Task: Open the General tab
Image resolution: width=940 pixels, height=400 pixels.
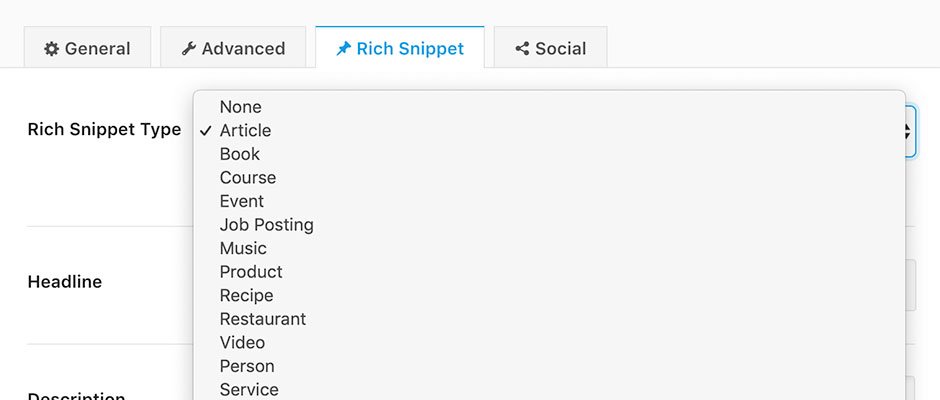Action: (x=87, y=48)
